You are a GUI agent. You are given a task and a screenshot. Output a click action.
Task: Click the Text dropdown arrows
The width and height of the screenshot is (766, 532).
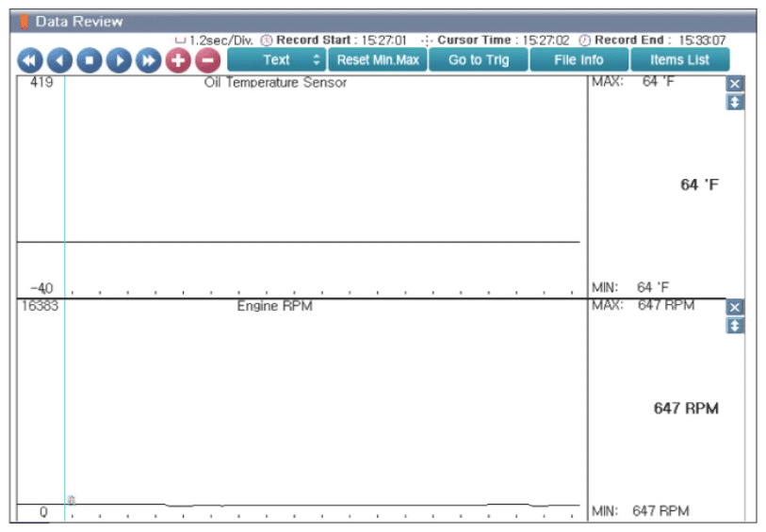(317, 59)
